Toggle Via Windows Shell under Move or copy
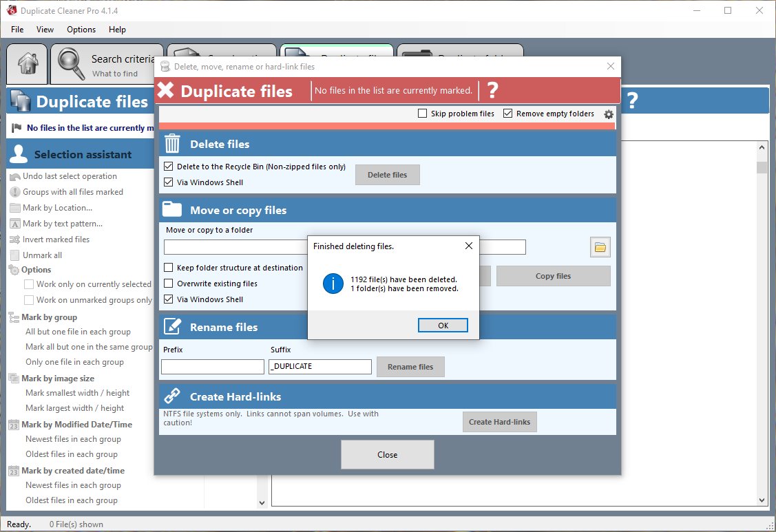 click(168, 299)
